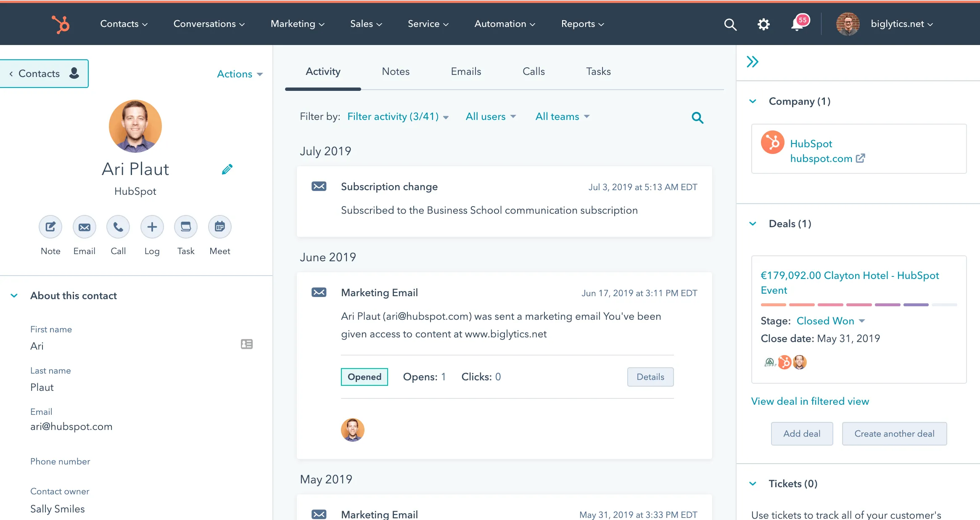Collapse the Deals section chevron
This screenshot has height=520, width=980.
coord(753,224)
